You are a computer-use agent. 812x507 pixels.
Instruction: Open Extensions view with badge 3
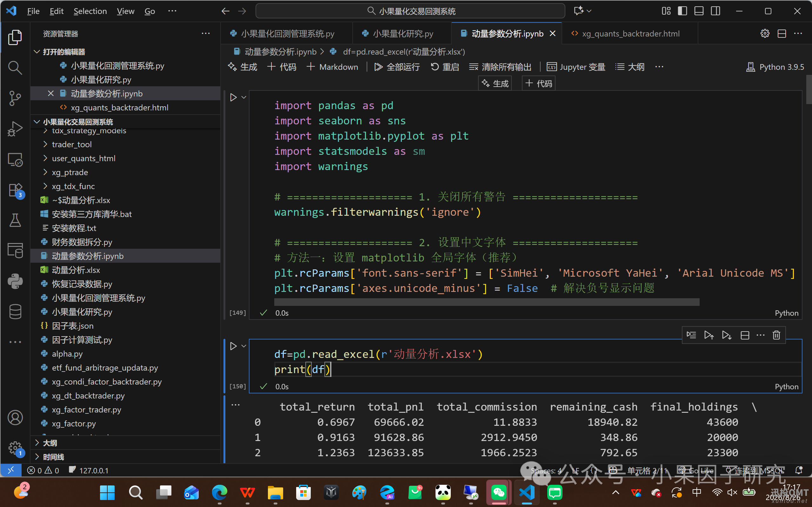(15, 190)
